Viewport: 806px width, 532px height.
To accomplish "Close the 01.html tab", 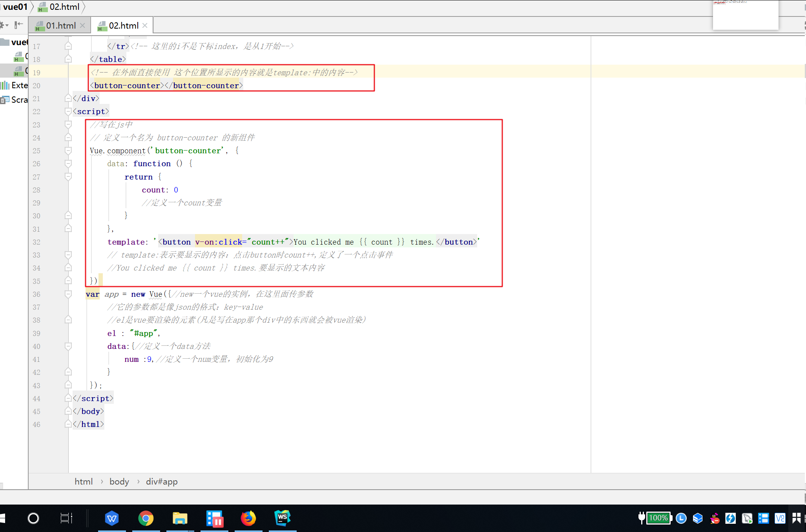I will [82, 25].
